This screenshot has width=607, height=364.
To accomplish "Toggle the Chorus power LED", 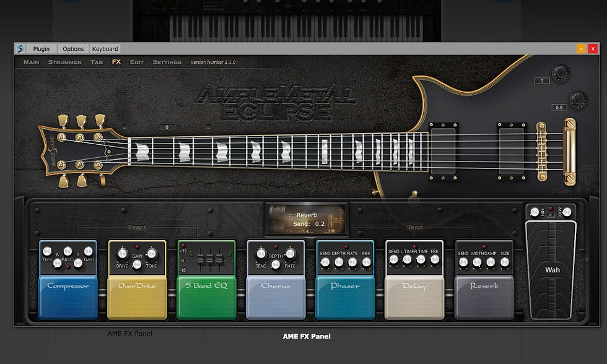I will (x=276, y=247).
